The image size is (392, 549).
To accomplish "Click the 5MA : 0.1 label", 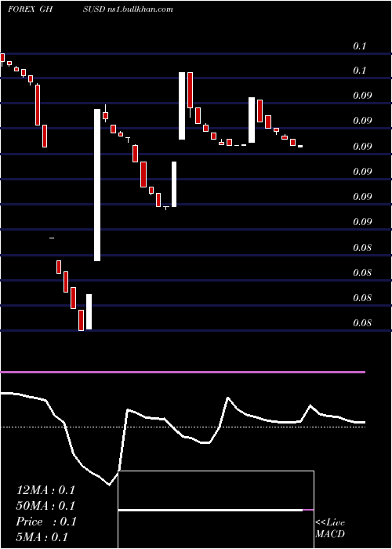I will click(42, 537).
